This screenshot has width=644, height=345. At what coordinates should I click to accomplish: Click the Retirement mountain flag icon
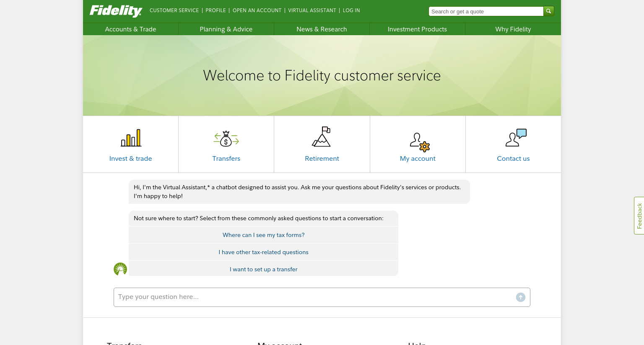click(x=322, y=136)
